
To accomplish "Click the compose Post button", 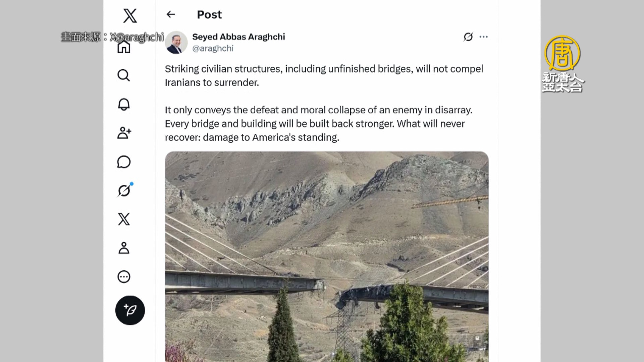I will point(130,310).
